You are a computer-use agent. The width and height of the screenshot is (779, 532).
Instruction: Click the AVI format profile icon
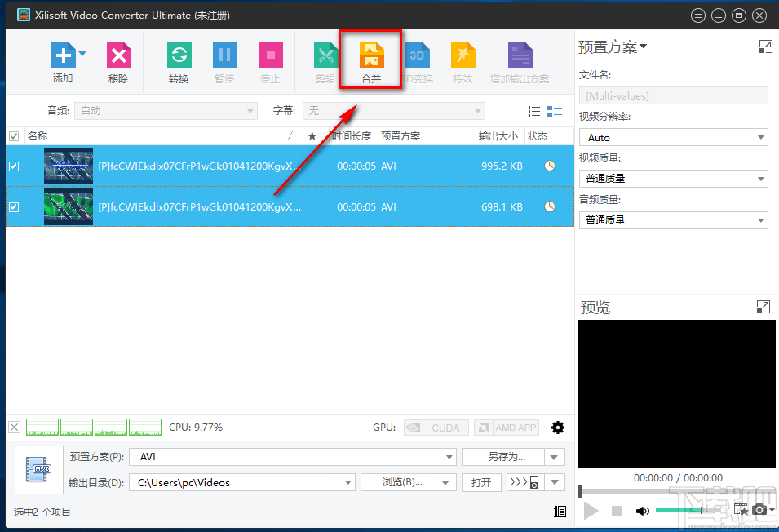[x=39, y=470]
